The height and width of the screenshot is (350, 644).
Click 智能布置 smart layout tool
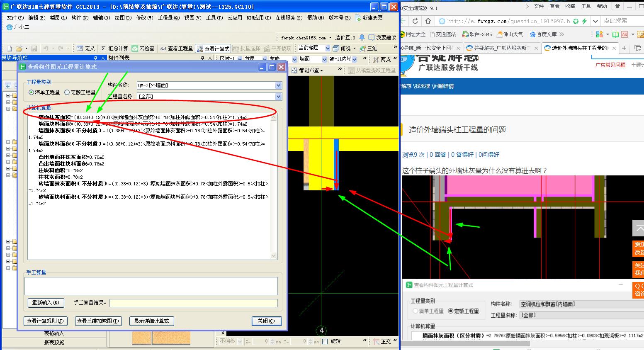point(307,70)
